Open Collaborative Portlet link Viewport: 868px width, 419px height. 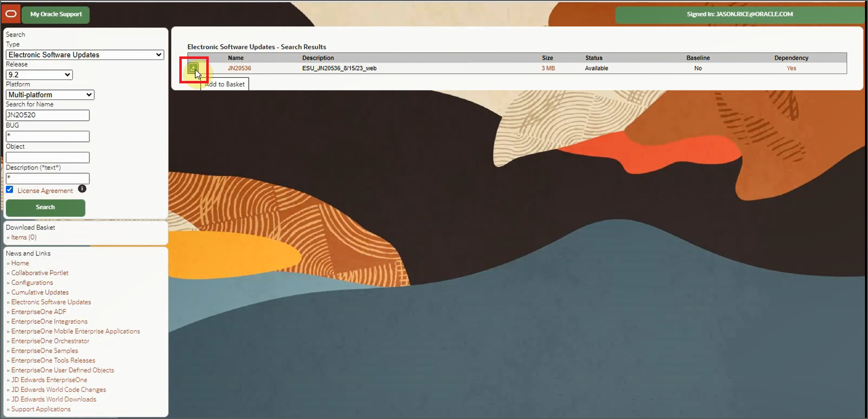pos(40,273)
